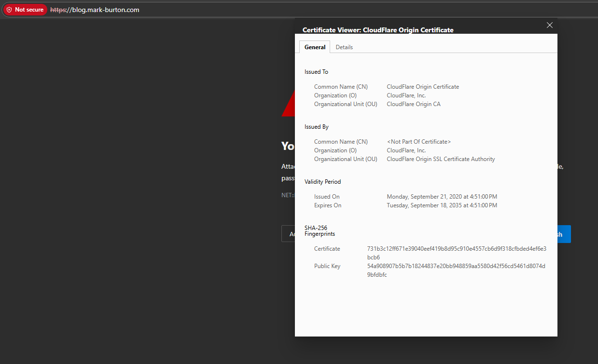Select the General tab
Screen dimensions: 598x364
click(314, 47)
